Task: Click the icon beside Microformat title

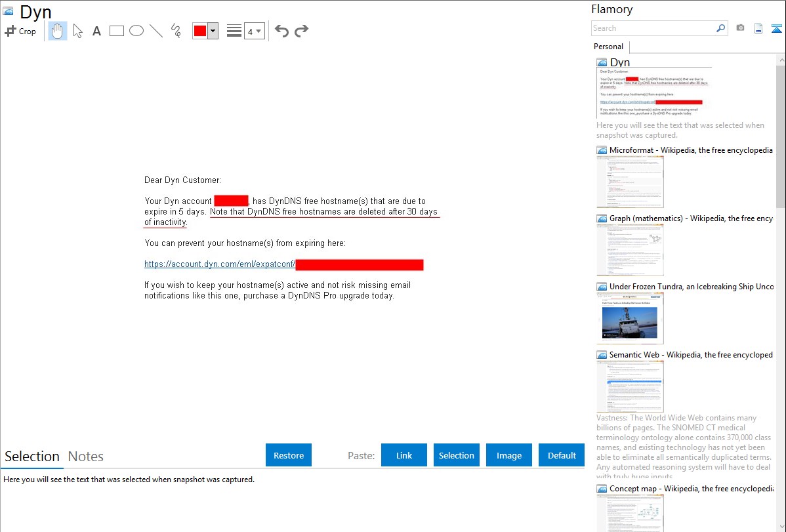Action: click(602, 150)
